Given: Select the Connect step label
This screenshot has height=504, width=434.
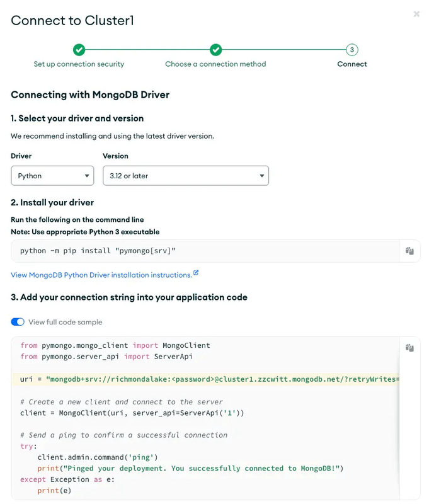Looking at the screenshot, I should point(352,64).
